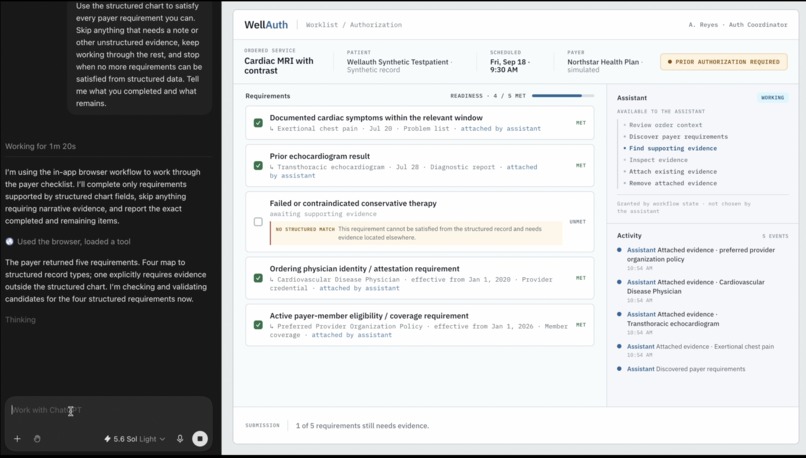This screenshot has width=806, height=458.
Task: Toggle the 'Documented cardiac symptoms' checkbox
Action: pos(258,123)
